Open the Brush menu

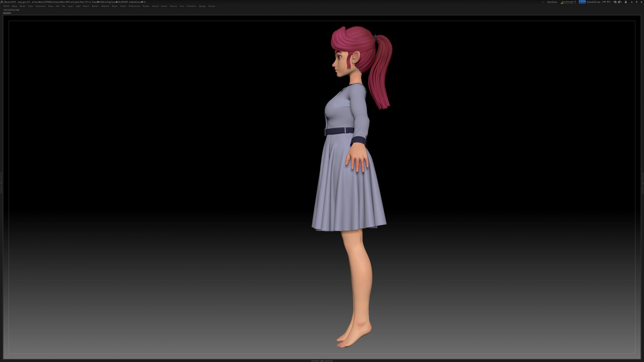(23, 6)
